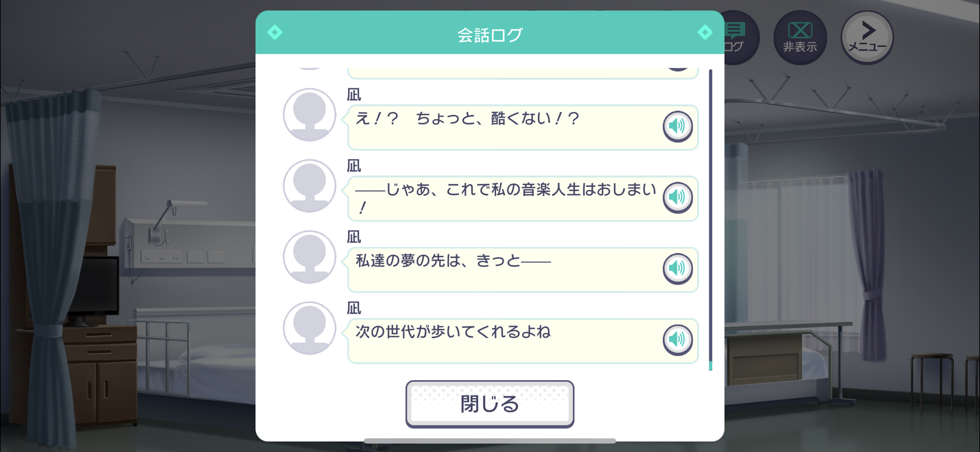Tap the 私の音楽人生はおしまい dialogue bubble

pos(523,198)
